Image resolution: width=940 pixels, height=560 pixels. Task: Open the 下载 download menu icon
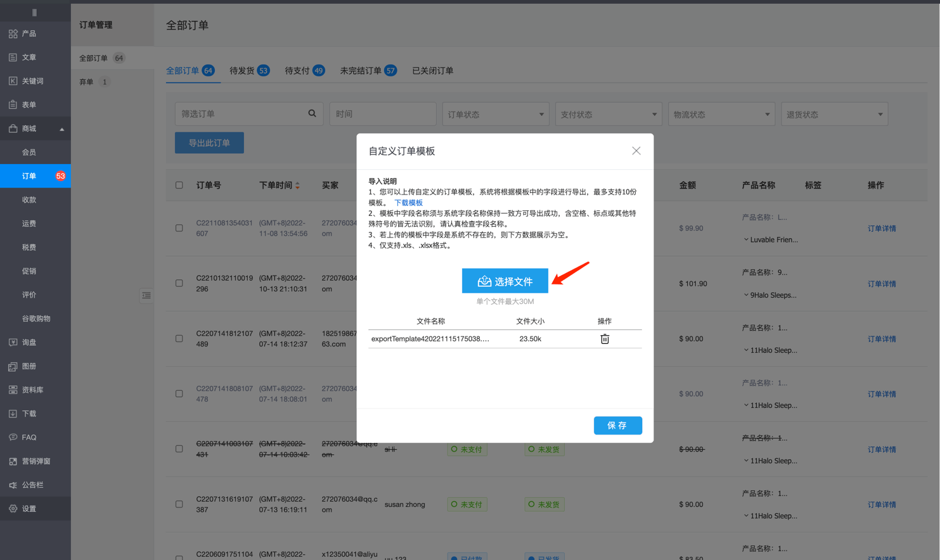(x=13, y=414)
